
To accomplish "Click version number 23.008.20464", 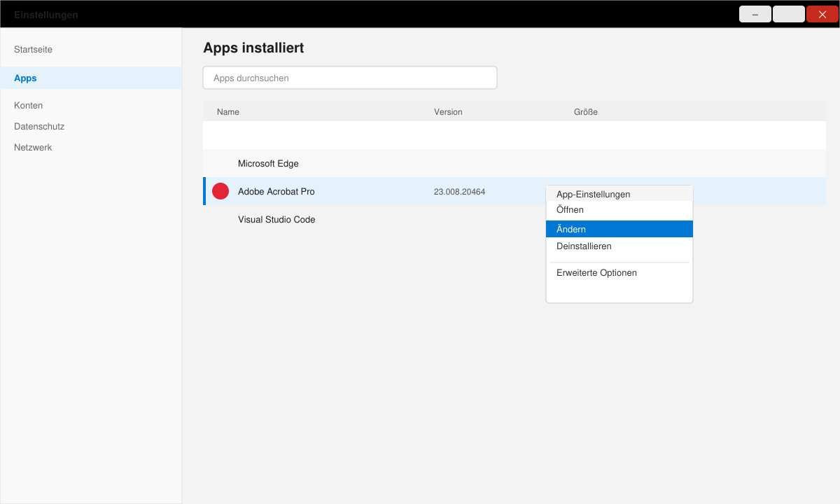I will [x=459, y=192].
